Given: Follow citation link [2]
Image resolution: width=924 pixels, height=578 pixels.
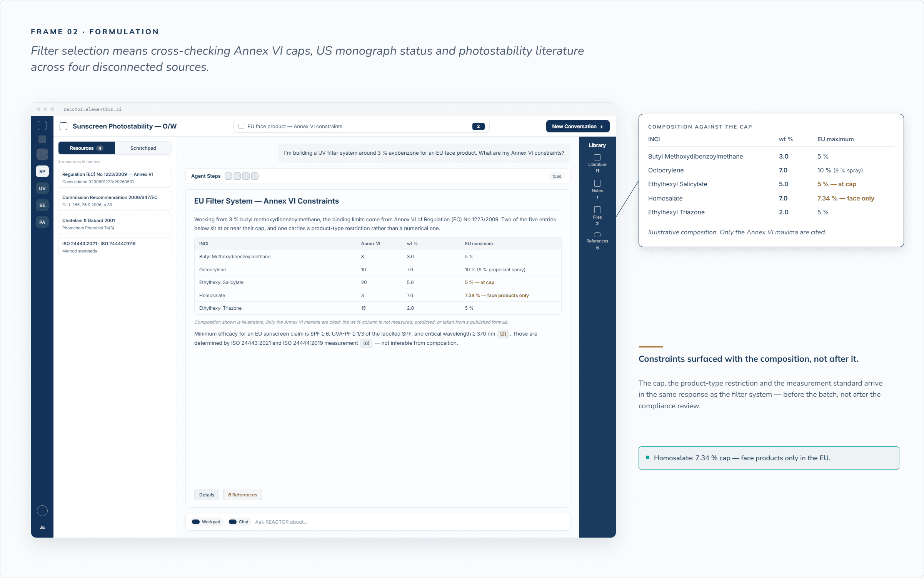Looking at the screenshot, I should (x=503, y=334).
